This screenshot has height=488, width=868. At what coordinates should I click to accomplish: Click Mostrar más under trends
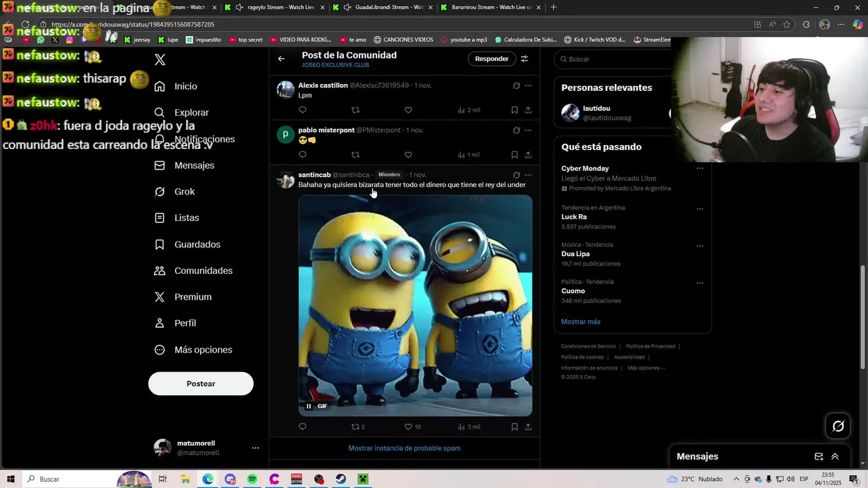580,321
